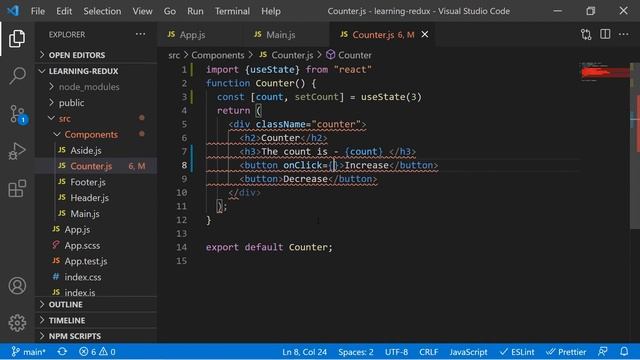The height and width of the screenshot is (360, 640).
Task: Change end of line sequence CRLF
Action: (429, 351)
